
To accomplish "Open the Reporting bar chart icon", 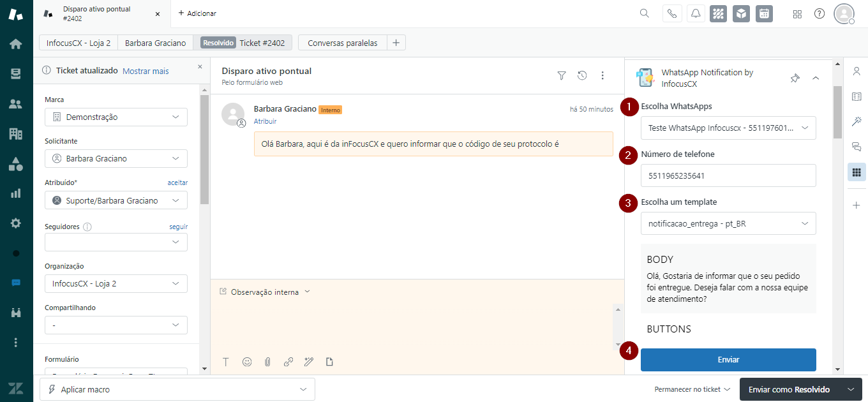I will pyautogui.click(x=16, y=193).
